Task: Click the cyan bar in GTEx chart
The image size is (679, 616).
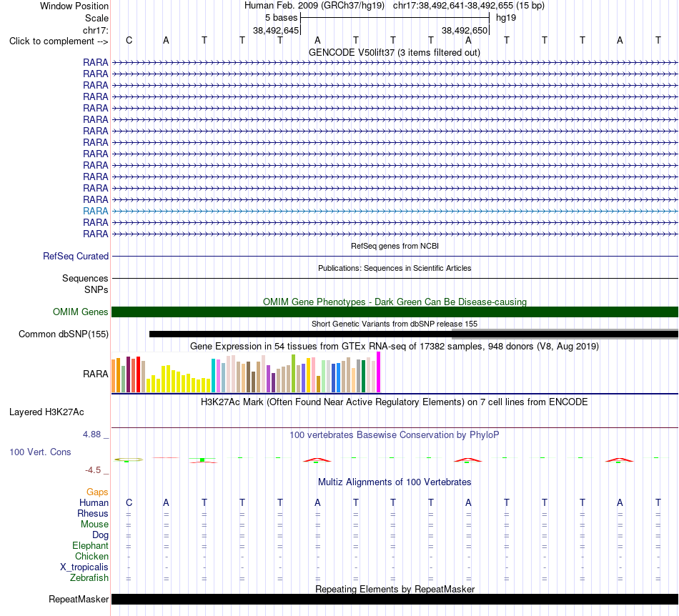Action: pyautogui.click(x=214, y=375)
